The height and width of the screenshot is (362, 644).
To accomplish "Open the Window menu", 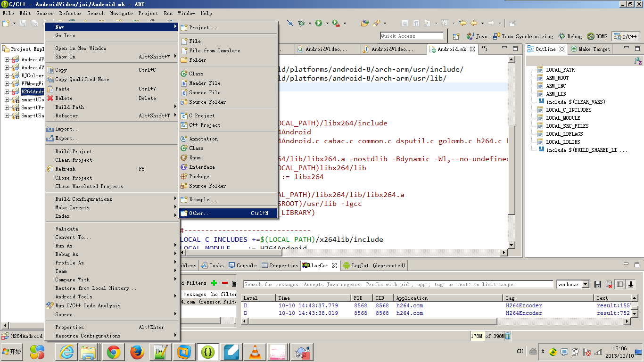I will (x=187, y=13).
